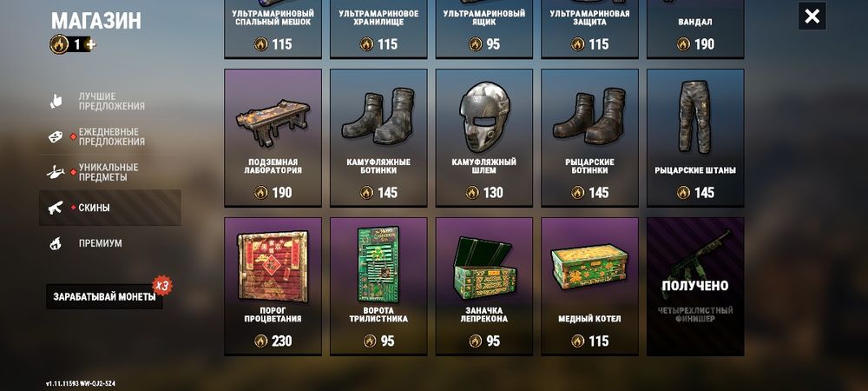Select the Ежедневные предложения dice icon
Image resolution: width=868 pixels, height=391 pixels.
pyautogui.click(x=56, y=136)
